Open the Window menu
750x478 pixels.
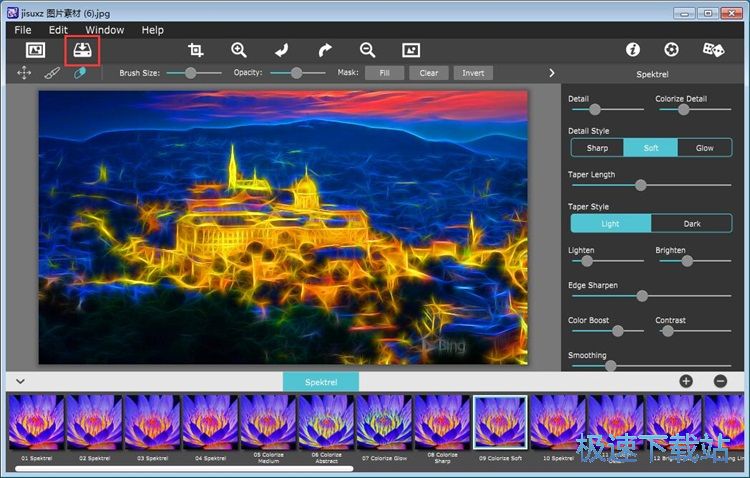pyautogui.click(x=104, y=30)
